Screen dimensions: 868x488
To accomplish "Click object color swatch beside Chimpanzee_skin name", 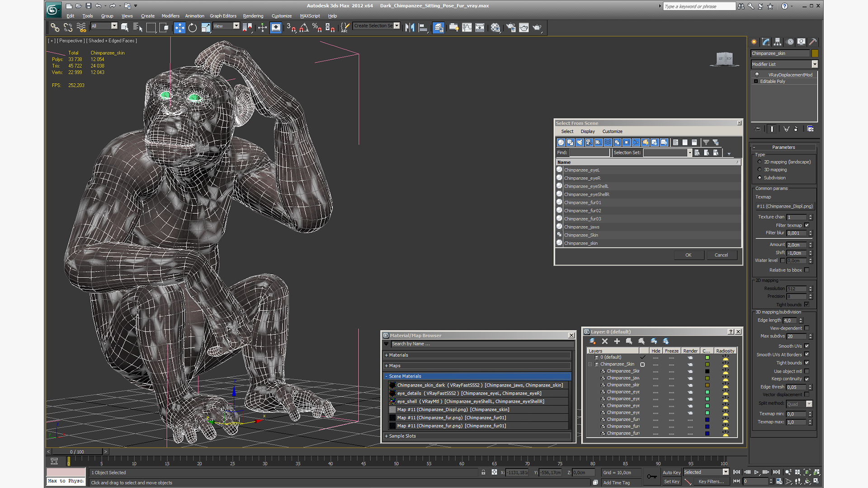I will [815, 53].
